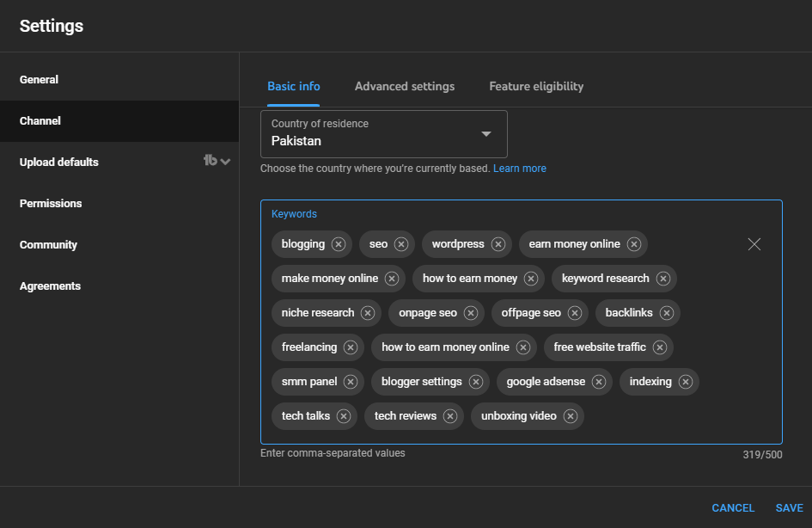
Task: Delete the 'unboxing video' keyword chip
Action: pyautogui.click(x=571, y=416)
